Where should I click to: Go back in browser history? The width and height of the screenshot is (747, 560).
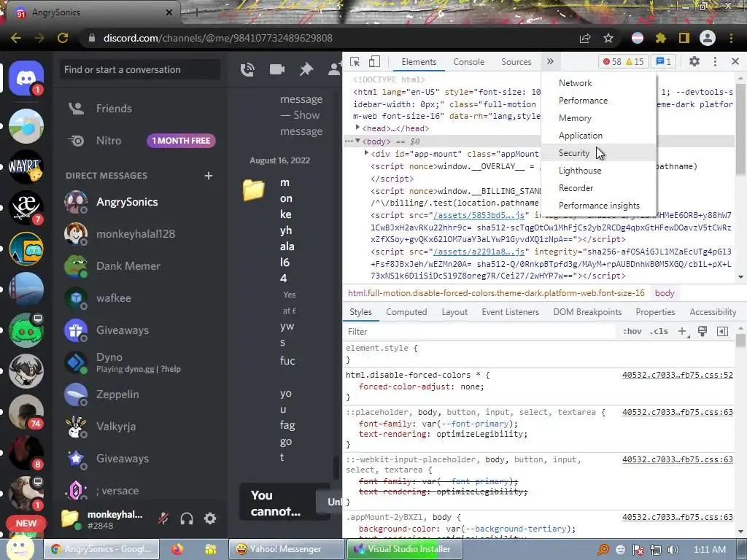[16, 38]
